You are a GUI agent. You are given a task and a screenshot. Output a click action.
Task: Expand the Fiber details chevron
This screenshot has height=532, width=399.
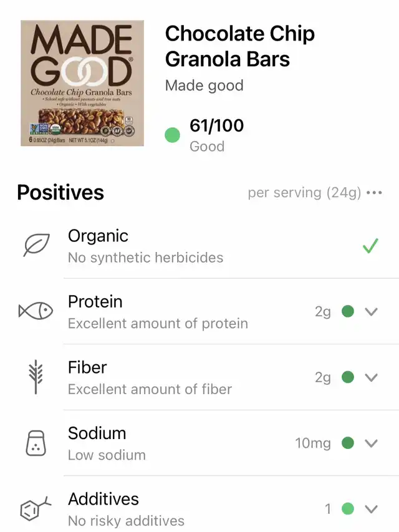[x=372, y=377]
